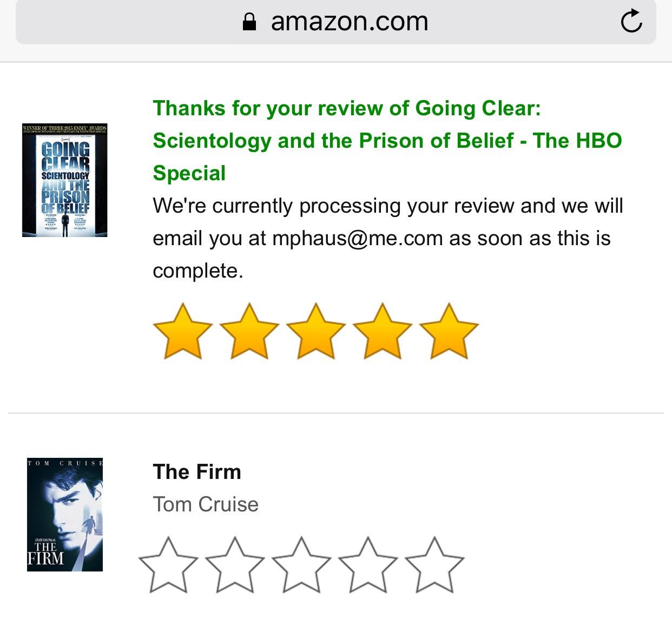Rate The Firm one star
The height and width of the screenshot is (631, 672).
[x=168, y=565]
